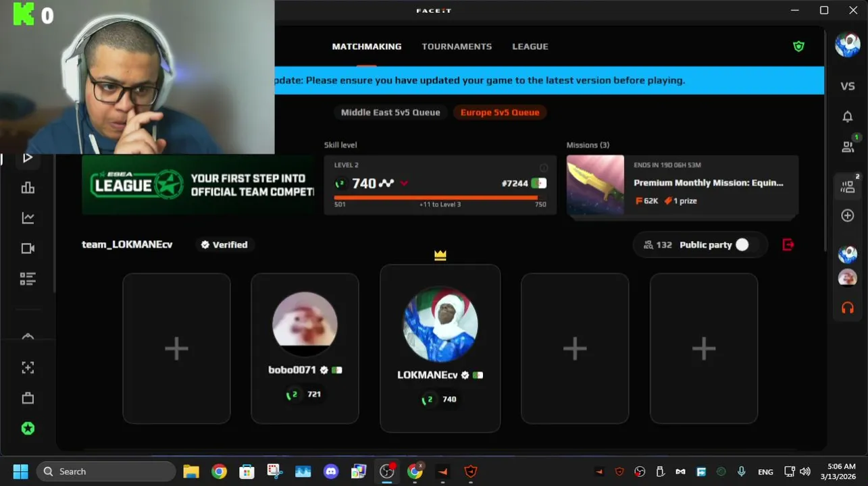The image size is (868, 486).
Task: Add player in the last empty slot
Action: [704, 348]
